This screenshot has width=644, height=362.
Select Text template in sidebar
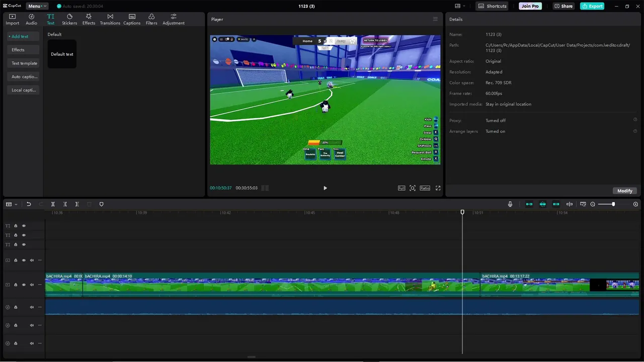point(24,63)
